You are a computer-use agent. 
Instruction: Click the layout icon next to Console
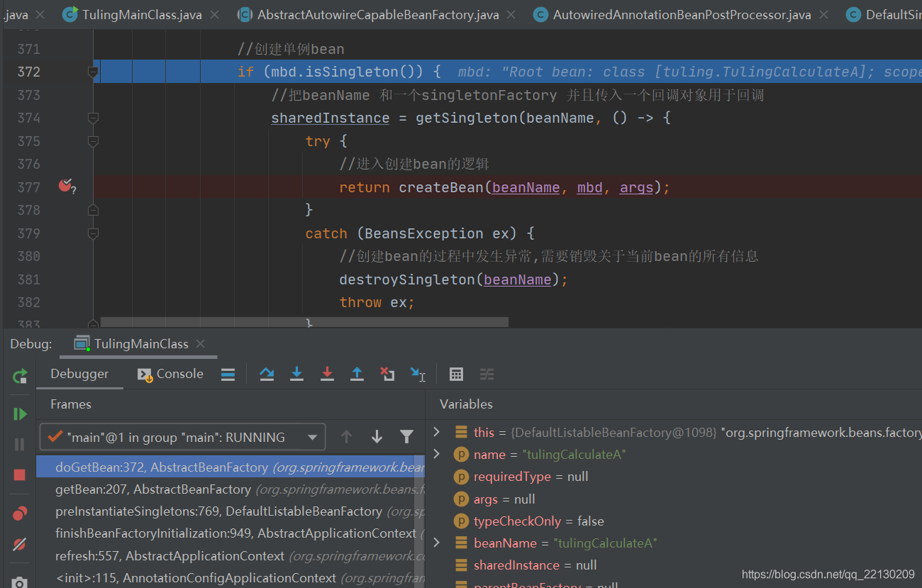click(228, 375)
